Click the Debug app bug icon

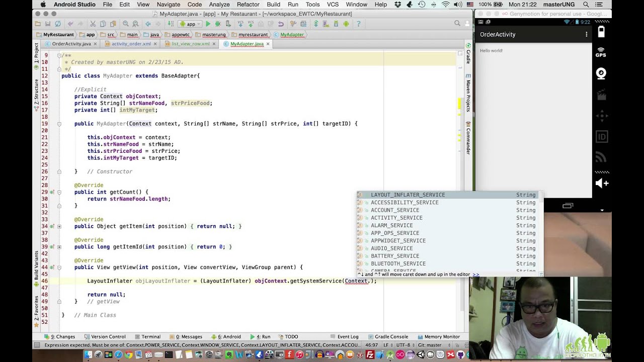[218, 24]
